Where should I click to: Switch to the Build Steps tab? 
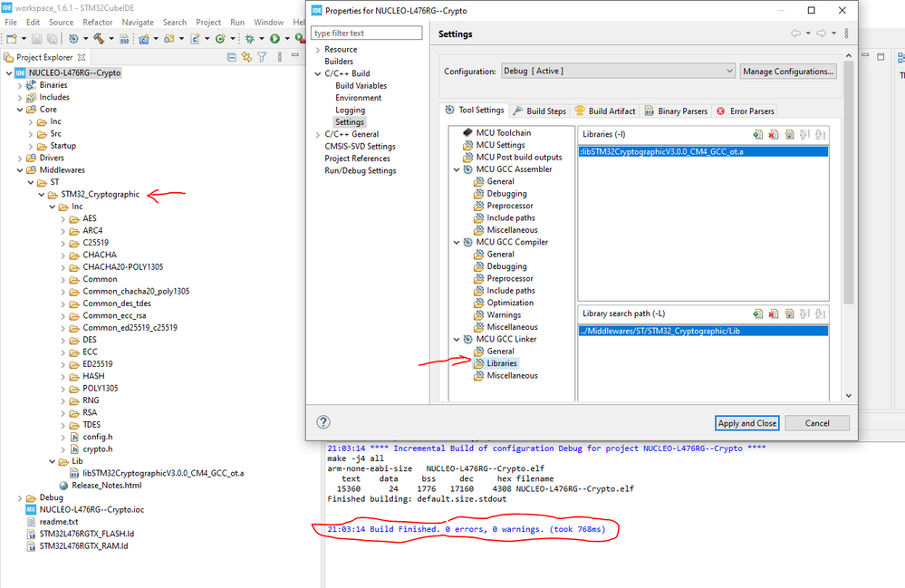pos(540,111)
